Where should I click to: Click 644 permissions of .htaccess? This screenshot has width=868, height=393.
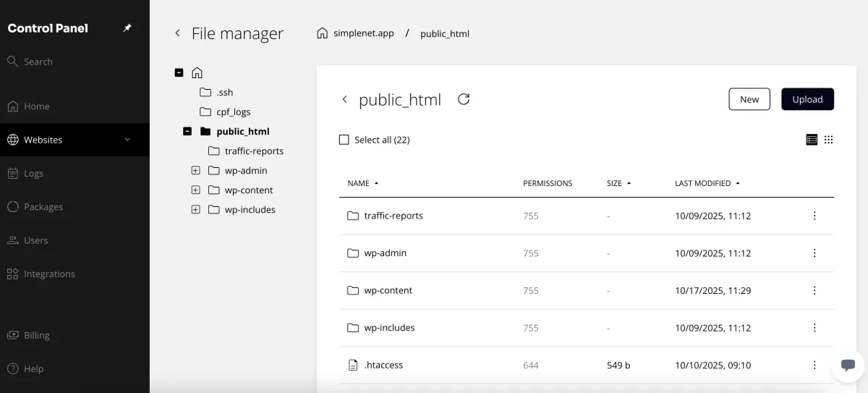(x=531, y=365)
